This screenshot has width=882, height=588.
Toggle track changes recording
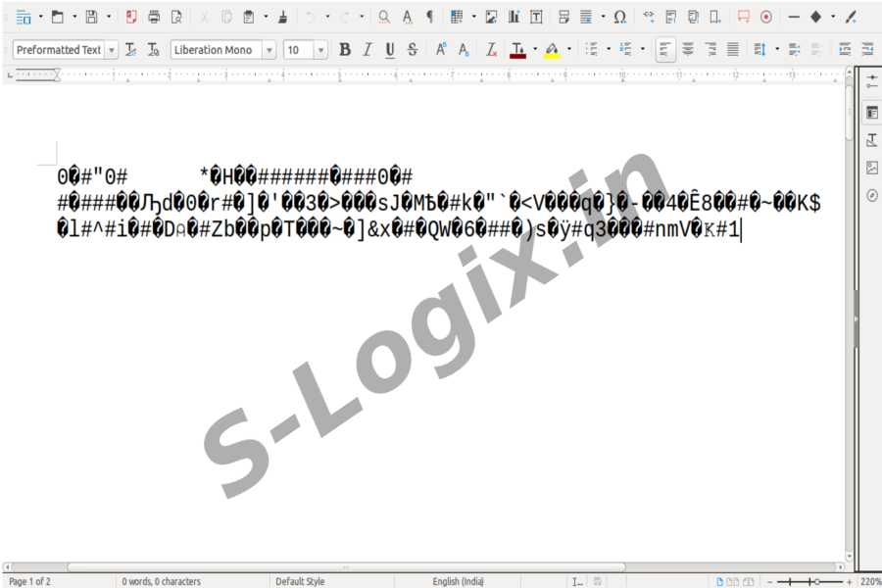(766, 17)
